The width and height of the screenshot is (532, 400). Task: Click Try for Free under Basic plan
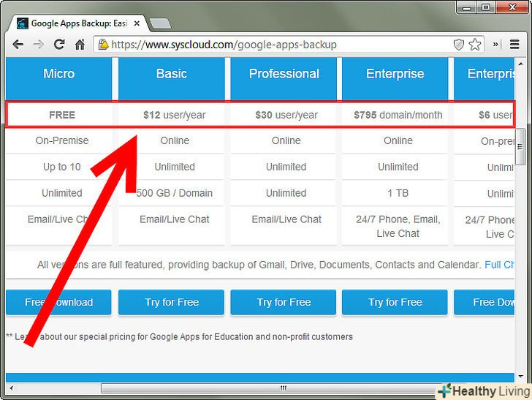[171, 302]
